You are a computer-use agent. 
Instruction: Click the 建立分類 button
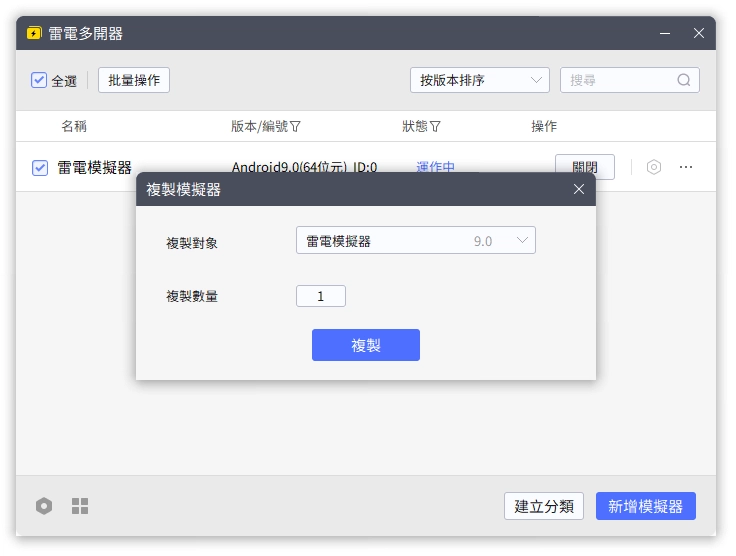[544, 506]
